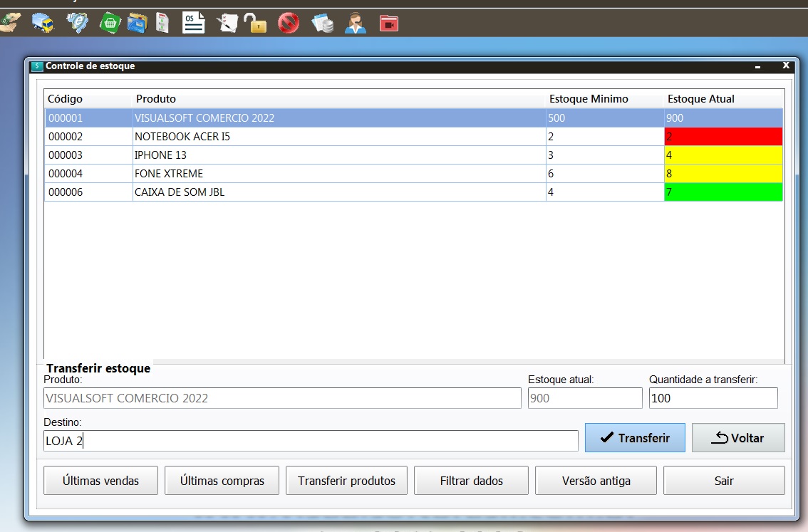Click the Sair button
Screen dimensions: 808x532
[724, 481]
